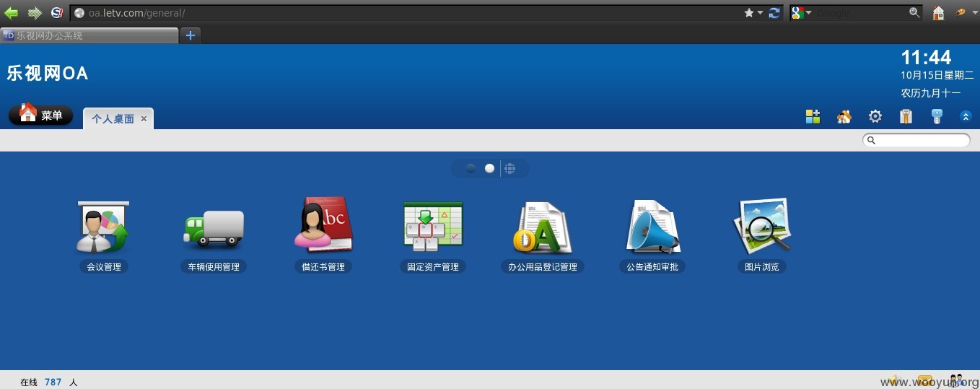980x389 pixels.
Task: Click the 办公用品登记管理 label
Action: pos(543,267)
